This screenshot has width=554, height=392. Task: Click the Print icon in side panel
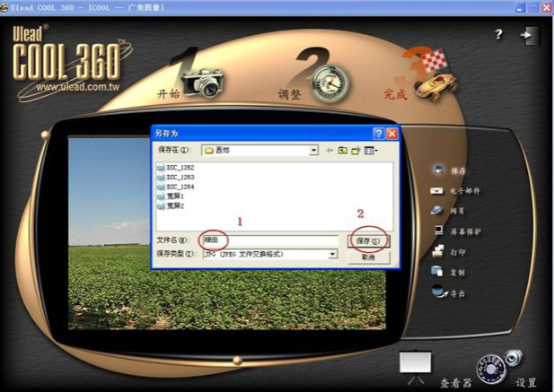438,251
